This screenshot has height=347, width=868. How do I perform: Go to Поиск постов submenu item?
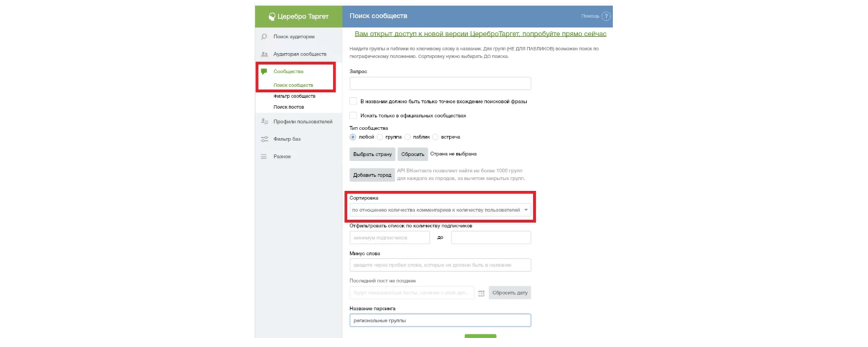point(288,107)
